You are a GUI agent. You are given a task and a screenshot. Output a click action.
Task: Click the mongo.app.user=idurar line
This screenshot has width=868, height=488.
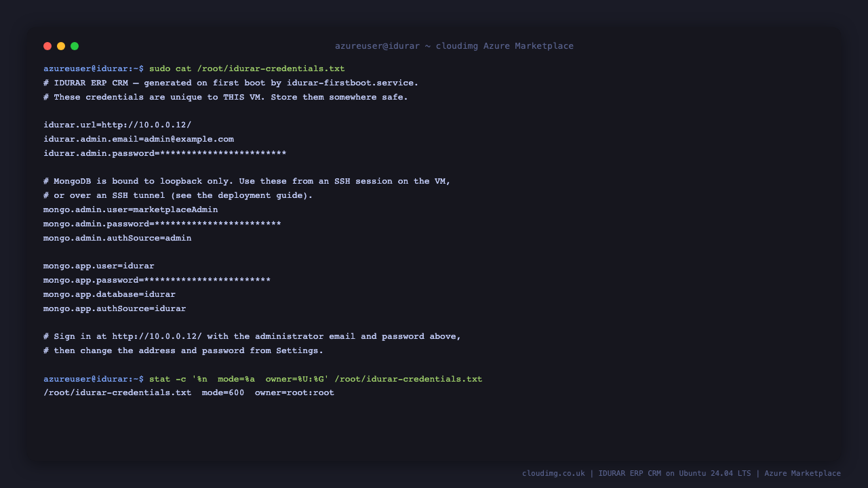99,266
